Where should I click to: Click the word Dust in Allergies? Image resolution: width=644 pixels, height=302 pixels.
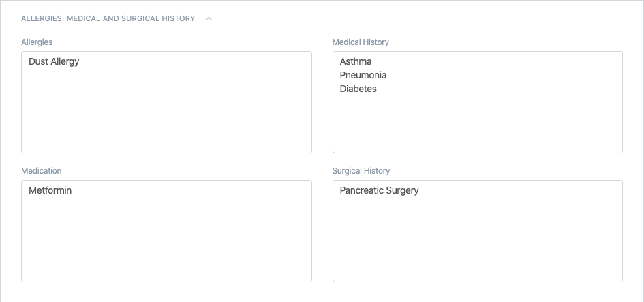click(38, 61)
